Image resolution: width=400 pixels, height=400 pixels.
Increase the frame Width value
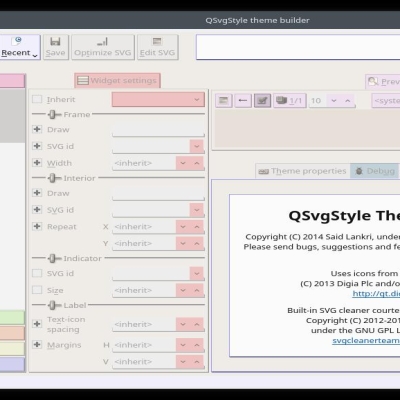197,163
